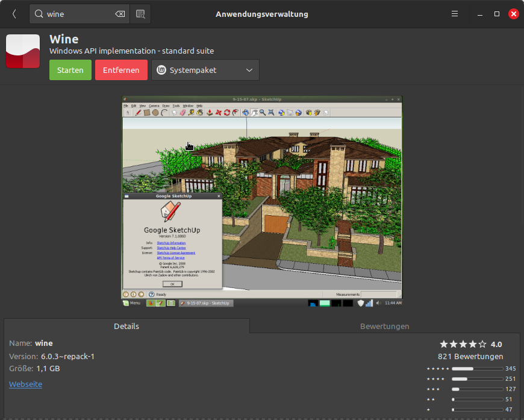524x420 pixels.
Task: Click 'Windows API implementation - standard suite' text
Action: pyautogui.click(x=132, y=51)
